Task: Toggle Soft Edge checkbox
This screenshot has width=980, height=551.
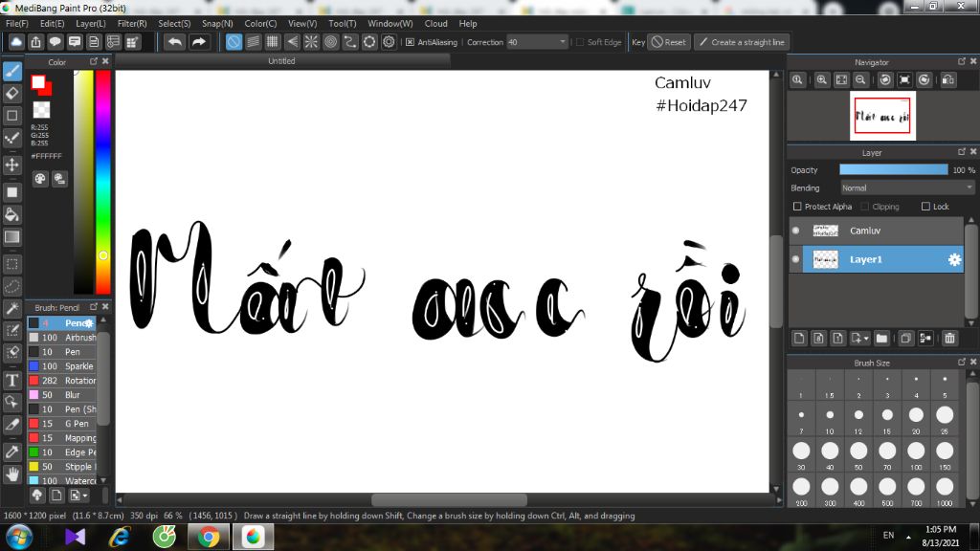Action: click(580, 42)
